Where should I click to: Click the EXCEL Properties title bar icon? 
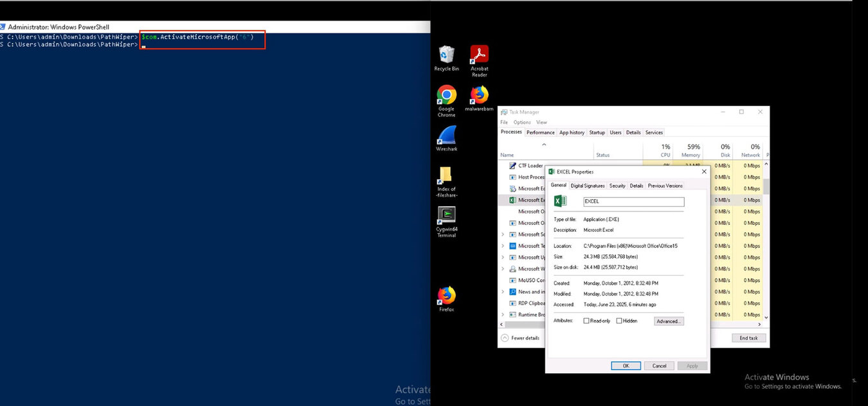coord(552,172)
